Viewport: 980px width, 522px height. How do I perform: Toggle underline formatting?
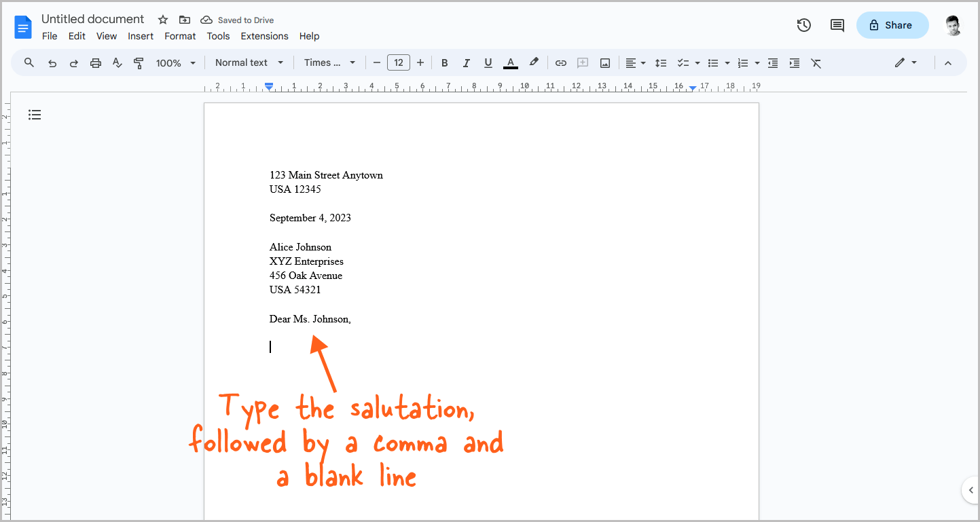pyautogui.click(x=488, y=62)
